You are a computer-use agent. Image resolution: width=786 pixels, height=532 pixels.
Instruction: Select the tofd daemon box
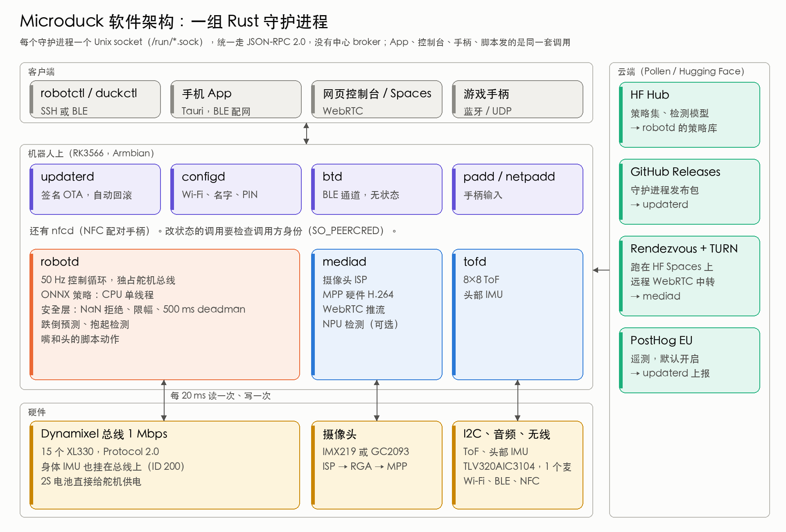(x=517, y=315)
